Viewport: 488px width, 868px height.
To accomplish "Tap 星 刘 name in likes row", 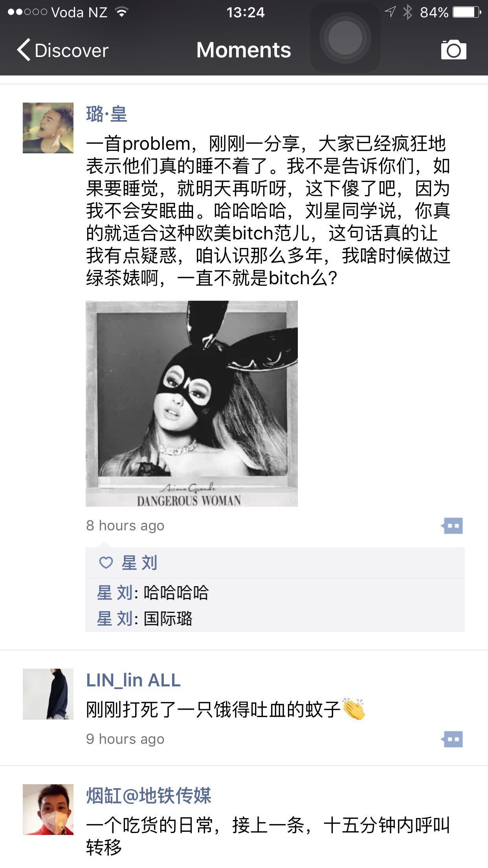I will [x=139, y=563].
